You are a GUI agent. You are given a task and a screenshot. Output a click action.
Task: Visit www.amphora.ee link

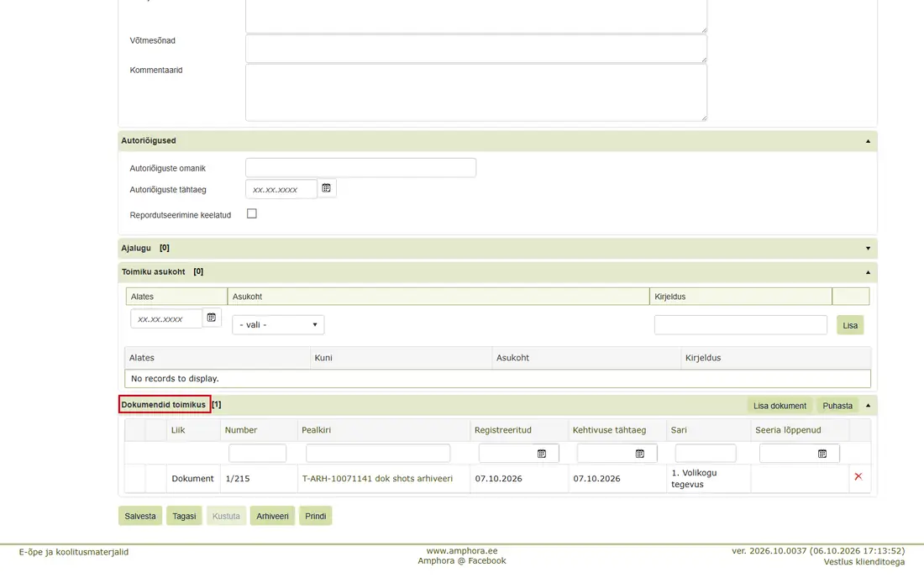point(462,551)
